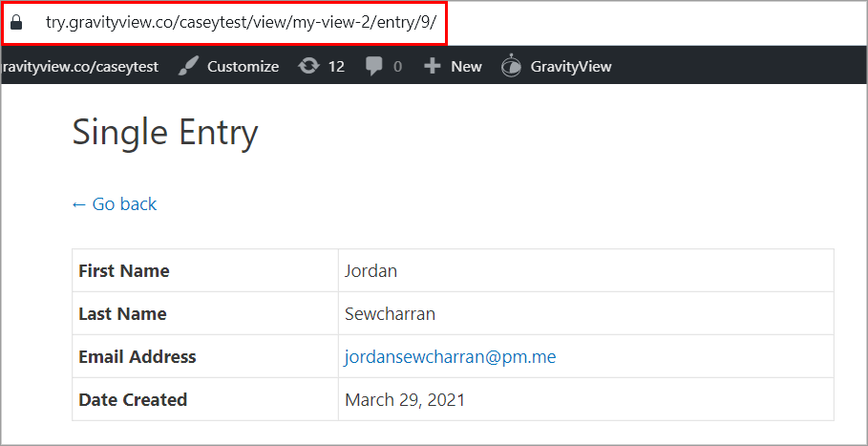Viewport: 868px width, 446px height.
Task: Click the updates circular arrows icon
Action: (x=309, y=66)
